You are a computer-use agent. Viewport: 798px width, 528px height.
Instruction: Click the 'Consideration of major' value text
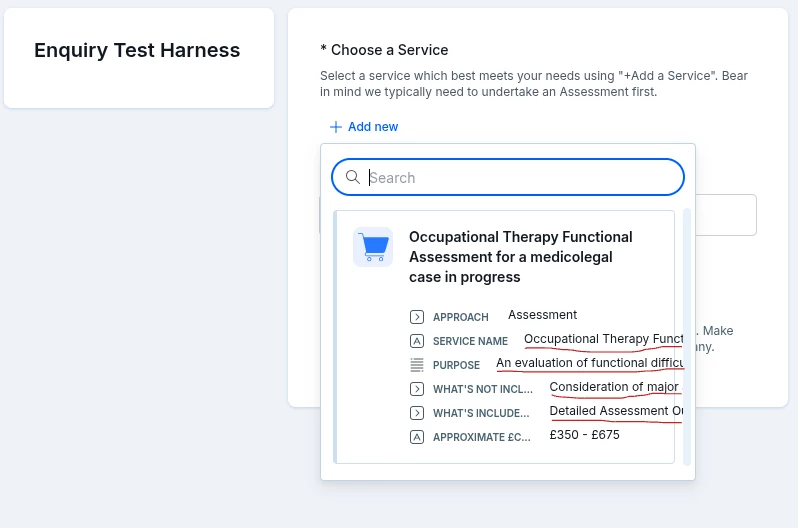pos(616,387)
